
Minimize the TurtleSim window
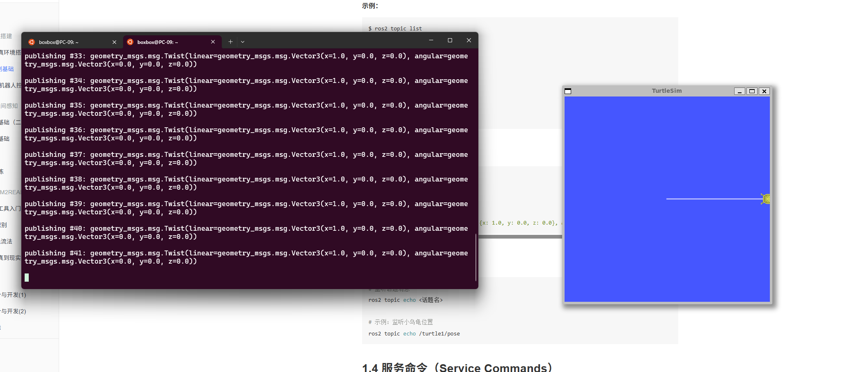739,91
